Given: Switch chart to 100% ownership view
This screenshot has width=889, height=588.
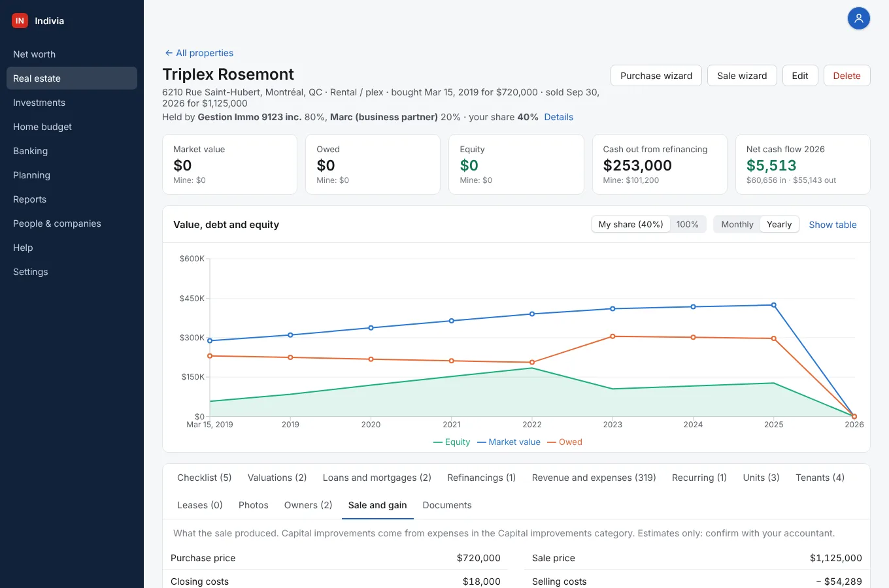Looking at the screenshot, I should tap(688, 225).
